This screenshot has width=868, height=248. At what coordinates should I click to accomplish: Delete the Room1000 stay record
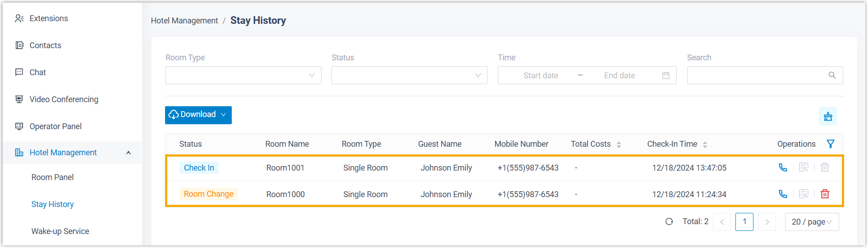(825, 194)
